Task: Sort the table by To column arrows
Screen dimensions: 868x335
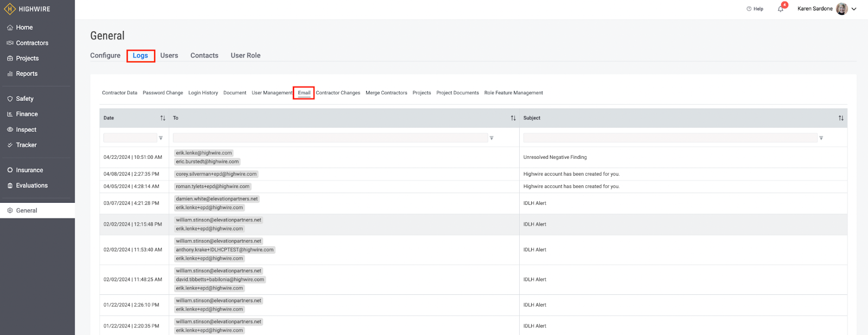Action: coord(513,118)
